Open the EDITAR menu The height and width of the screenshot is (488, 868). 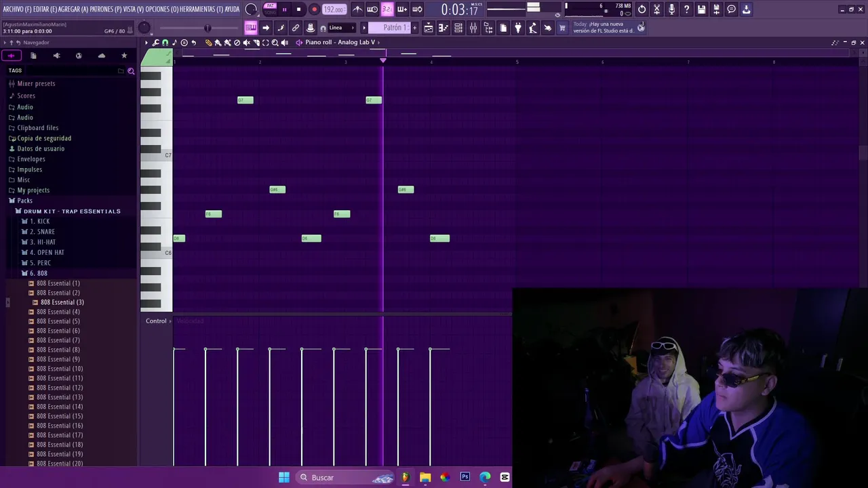45,9
